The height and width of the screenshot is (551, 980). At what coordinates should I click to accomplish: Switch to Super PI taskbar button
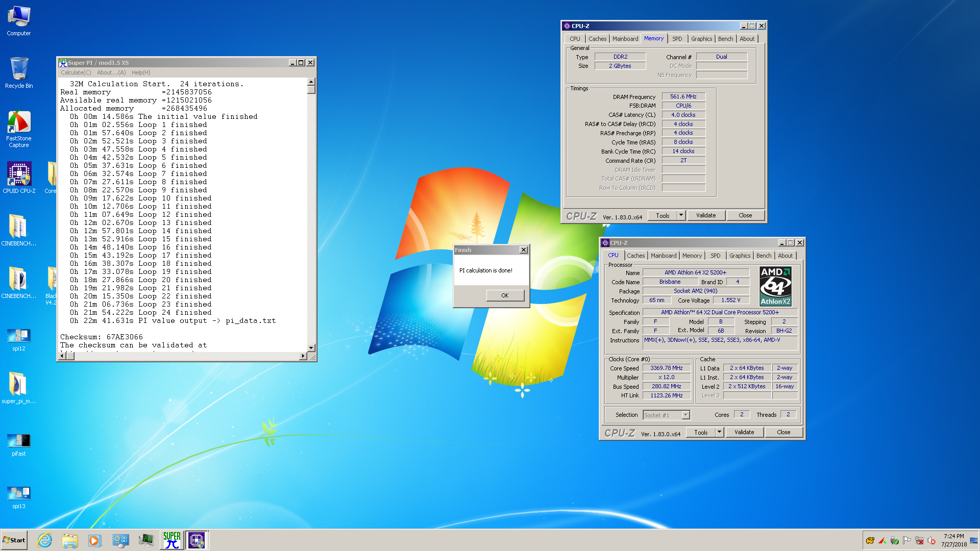coord(171,540)
